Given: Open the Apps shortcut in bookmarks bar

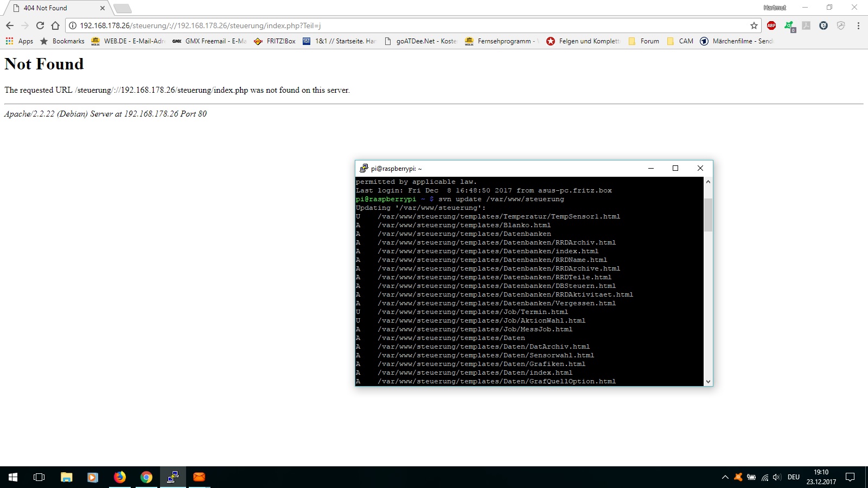Looking at the screenshot, I should click(x=20, y=41).
